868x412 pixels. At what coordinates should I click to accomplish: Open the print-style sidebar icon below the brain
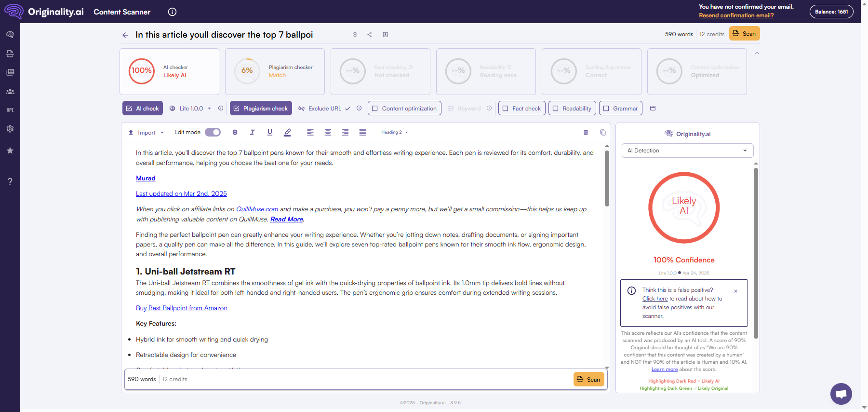pos(10,54)
